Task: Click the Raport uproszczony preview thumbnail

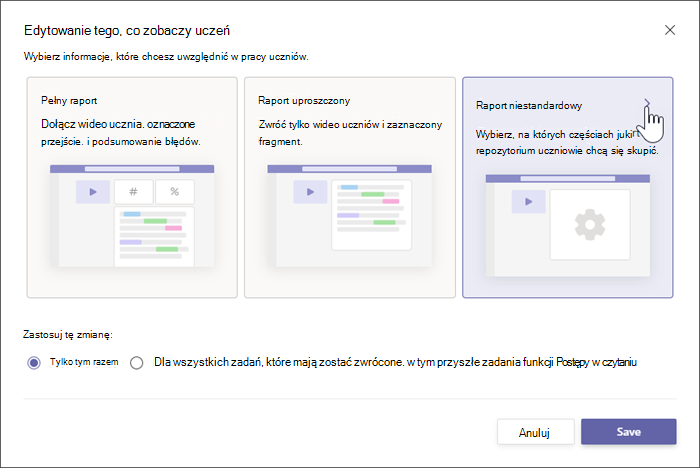Action: tap(350, 216)
